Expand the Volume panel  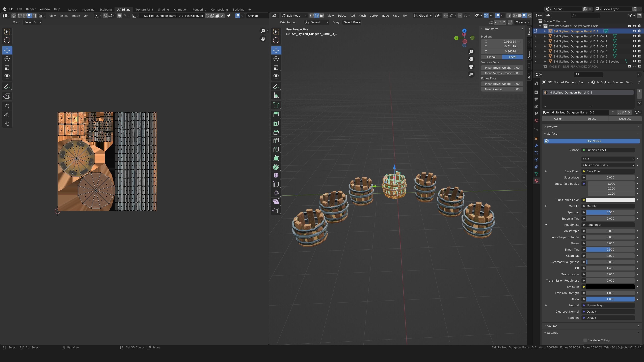pyautogui.click(x=552, y=326)
